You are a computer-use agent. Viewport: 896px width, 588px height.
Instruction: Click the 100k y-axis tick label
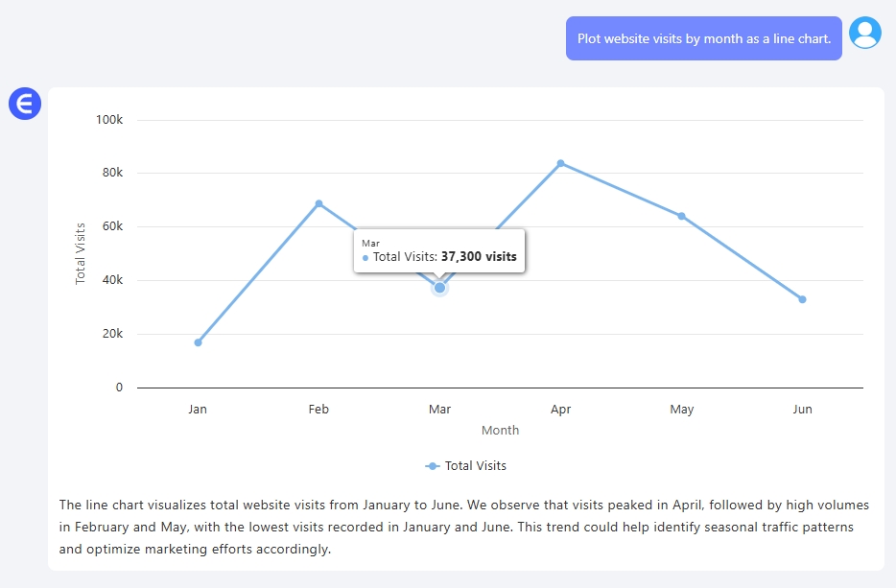coord(109,120)
